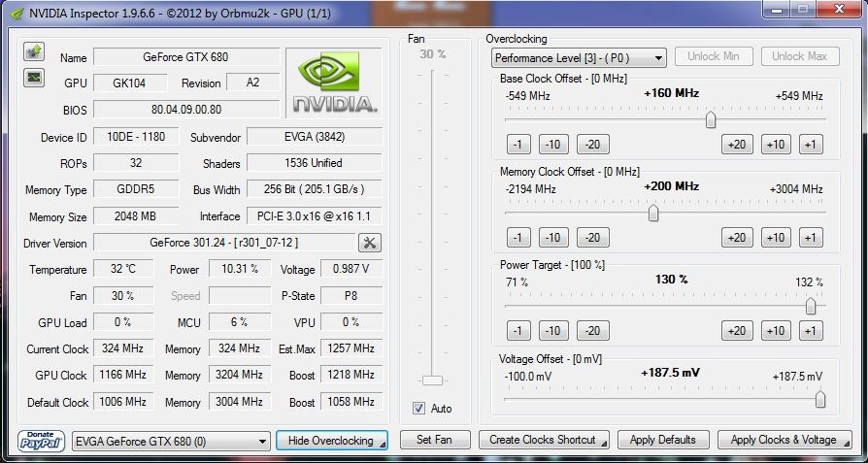Click the PayPal Donate button
Screen dimensions: 868x463
click(x=42, y=441)
